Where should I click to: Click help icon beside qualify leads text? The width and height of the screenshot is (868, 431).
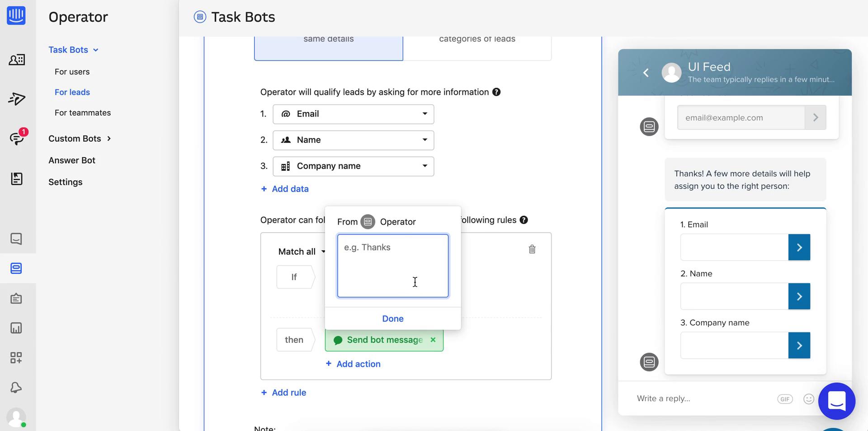click(x=496, y=92)
